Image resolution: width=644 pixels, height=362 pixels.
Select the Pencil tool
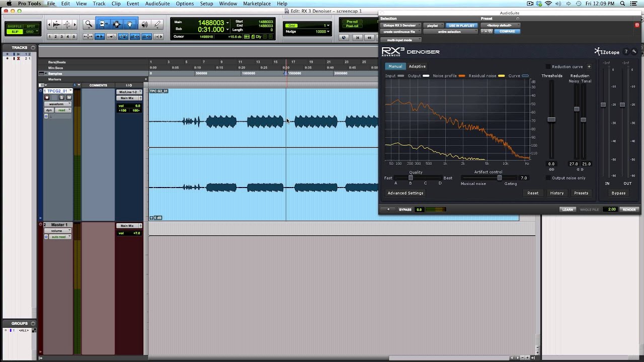157,24
